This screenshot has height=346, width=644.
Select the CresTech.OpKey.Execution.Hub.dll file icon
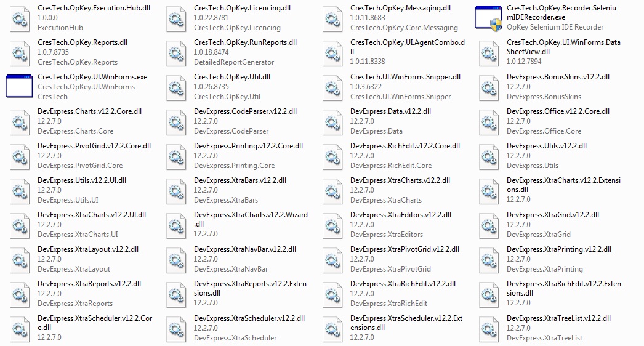19,19
